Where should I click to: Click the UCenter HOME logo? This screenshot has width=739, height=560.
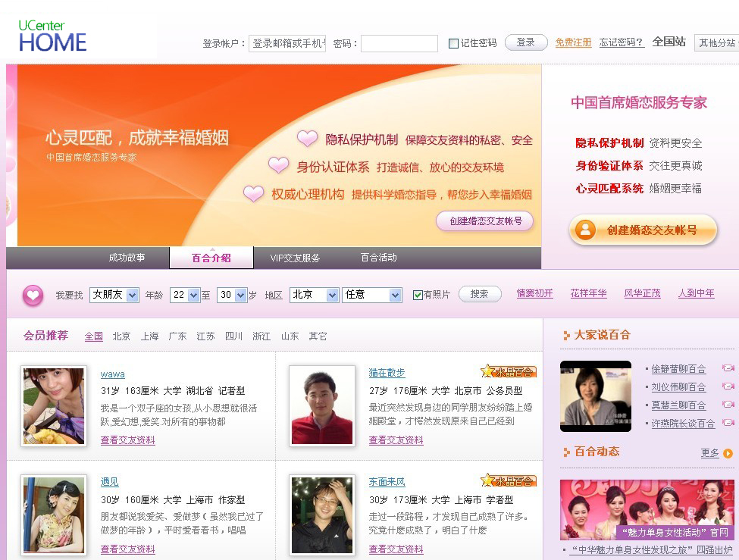[x=52, y=36]
